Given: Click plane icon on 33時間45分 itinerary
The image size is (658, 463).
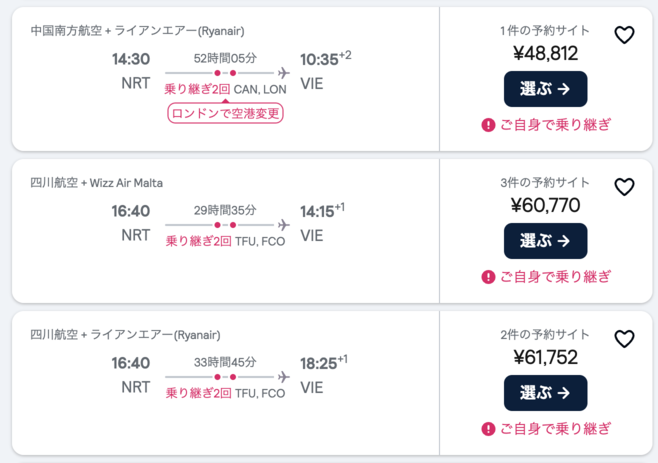Looking at the screenshot, I should (283, 377).
